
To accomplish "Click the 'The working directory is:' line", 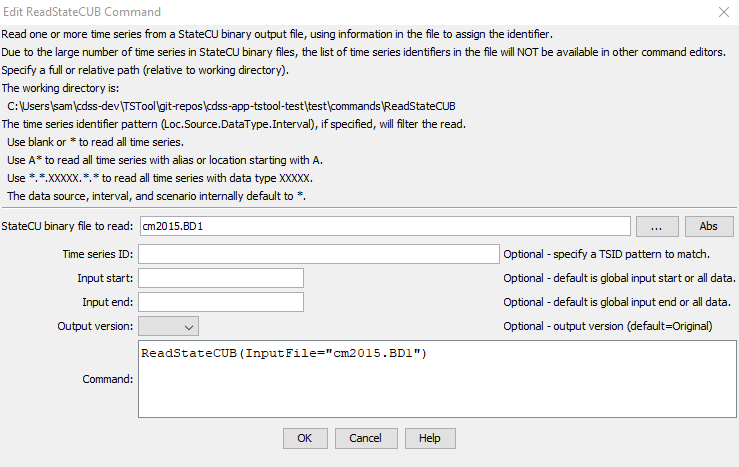I will click(60, 88).
